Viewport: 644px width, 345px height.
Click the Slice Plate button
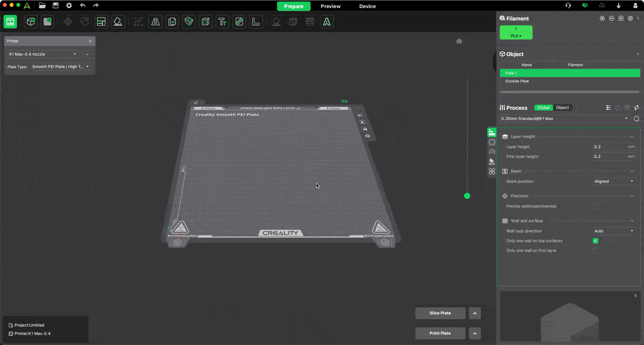tap(440, 313)
